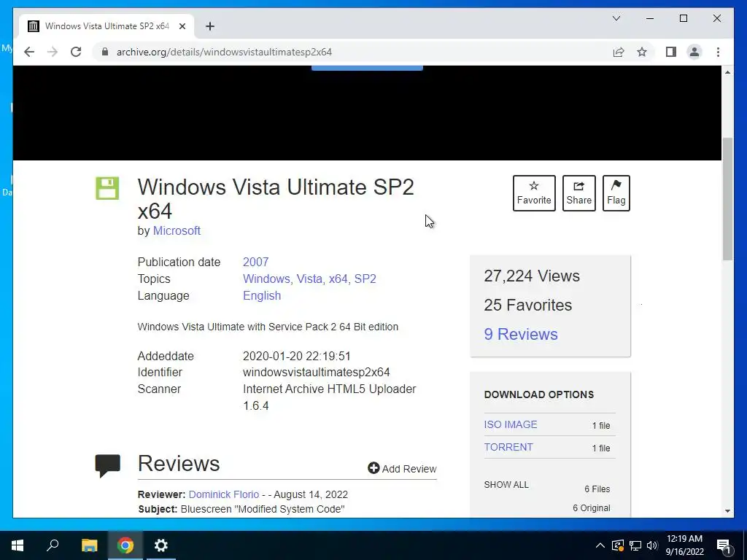This screenshot has width=747, height=560.
Task: Open reviewer Dominick Florio profile
Action: pyautogui.click(x=224, y=494)
